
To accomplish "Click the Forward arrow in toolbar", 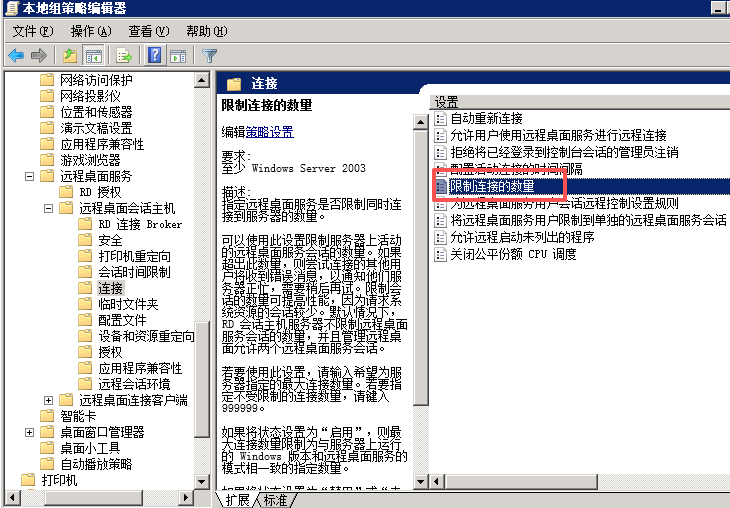I will (x=39, y=56).
